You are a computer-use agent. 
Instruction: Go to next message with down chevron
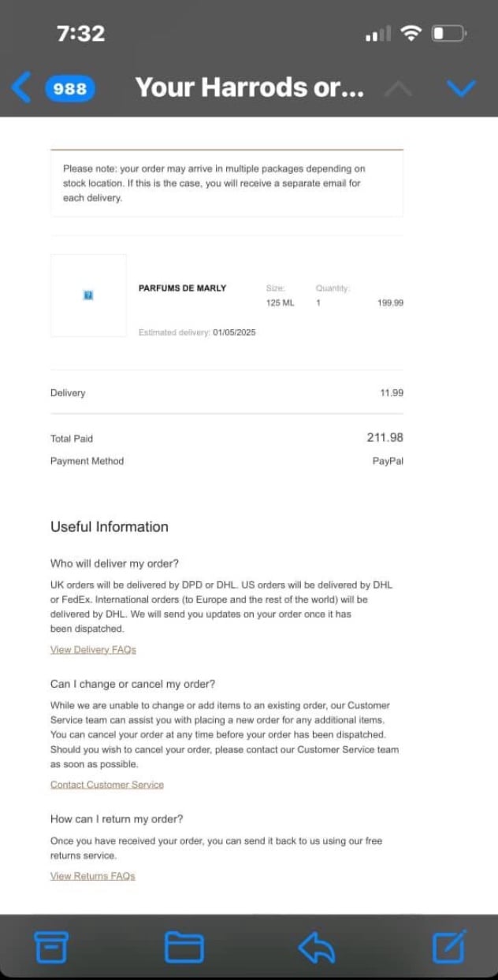[x=461, y=88]
